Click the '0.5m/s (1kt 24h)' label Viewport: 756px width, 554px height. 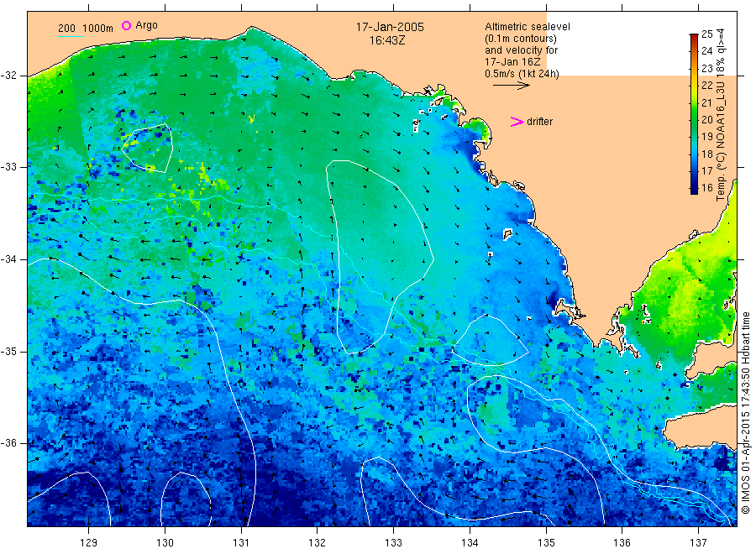522,74
